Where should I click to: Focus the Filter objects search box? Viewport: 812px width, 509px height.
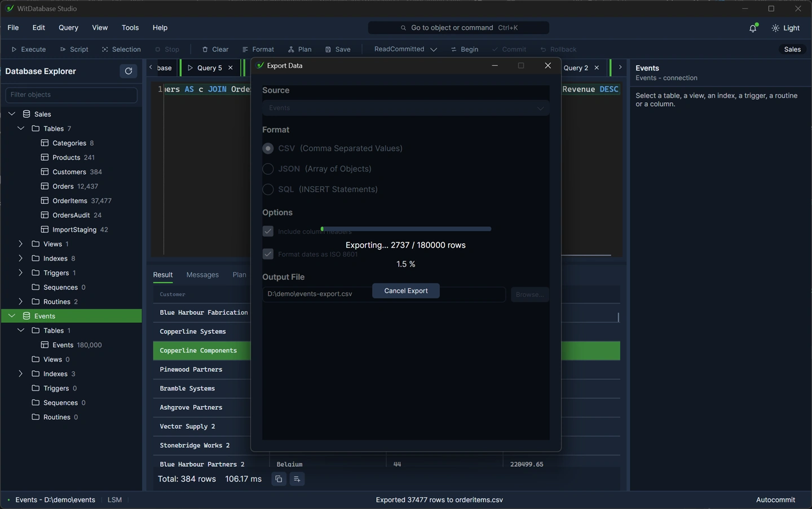click(x=71, y=95)
